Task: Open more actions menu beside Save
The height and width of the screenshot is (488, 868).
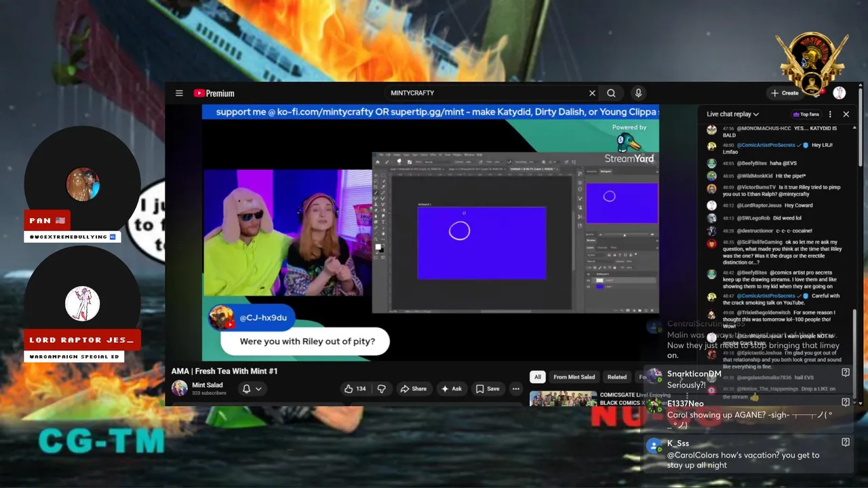Action: 516,388
